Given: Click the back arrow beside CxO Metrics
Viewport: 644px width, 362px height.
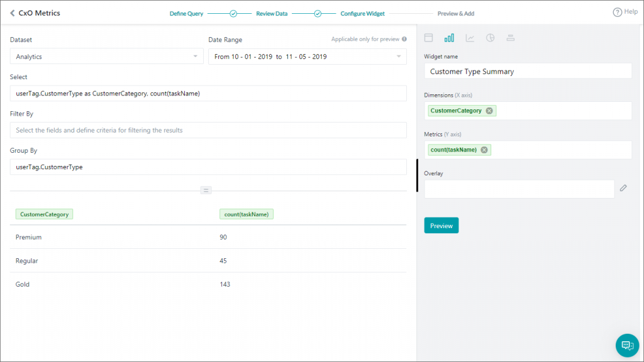Looking at the screenshot, I should (11, 13).
